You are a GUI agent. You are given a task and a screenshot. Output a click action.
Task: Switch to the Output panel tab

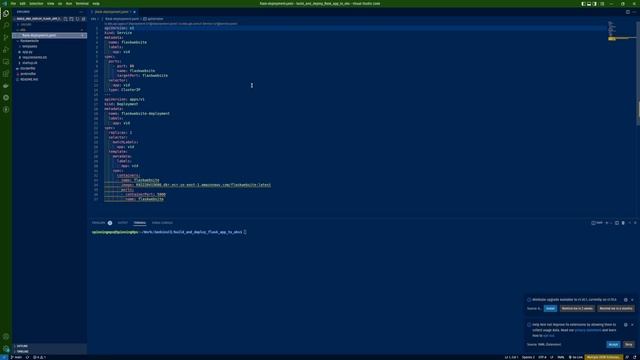(122, 223)
